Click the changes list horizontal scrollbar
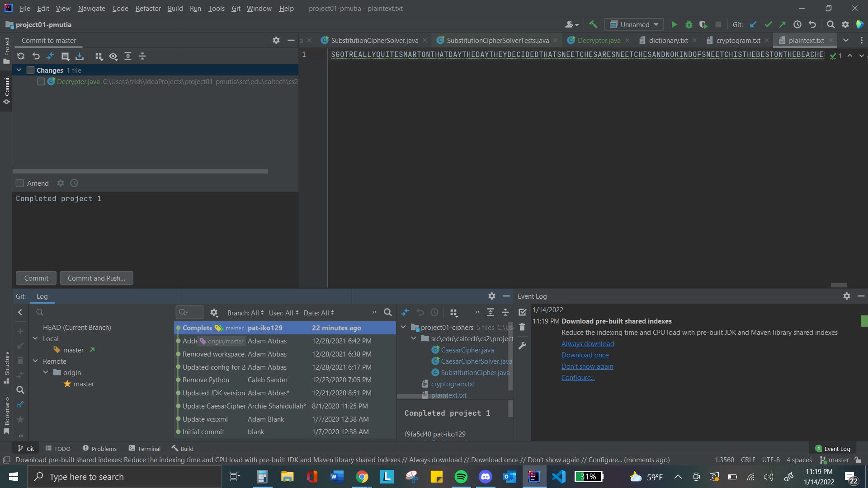The width and height of the screenshot is (868, 488). tap(140, 171)
